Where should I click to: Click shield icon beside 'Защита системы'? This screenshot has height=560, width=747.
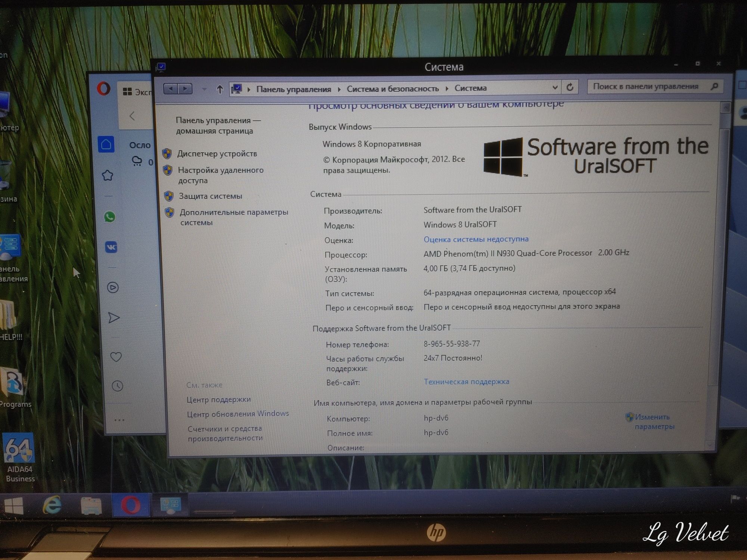[x=169, y=196]
